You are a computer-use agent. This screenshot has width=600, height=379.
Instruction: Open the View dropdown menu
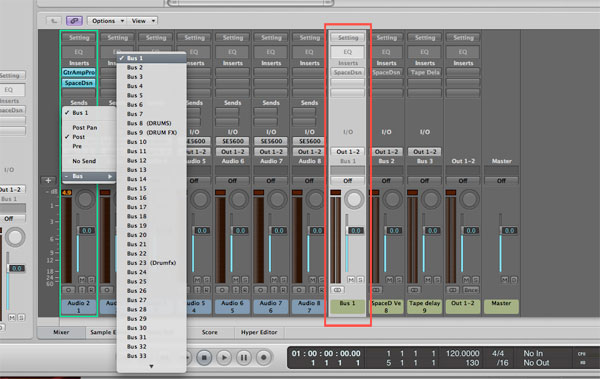[143, 21]
